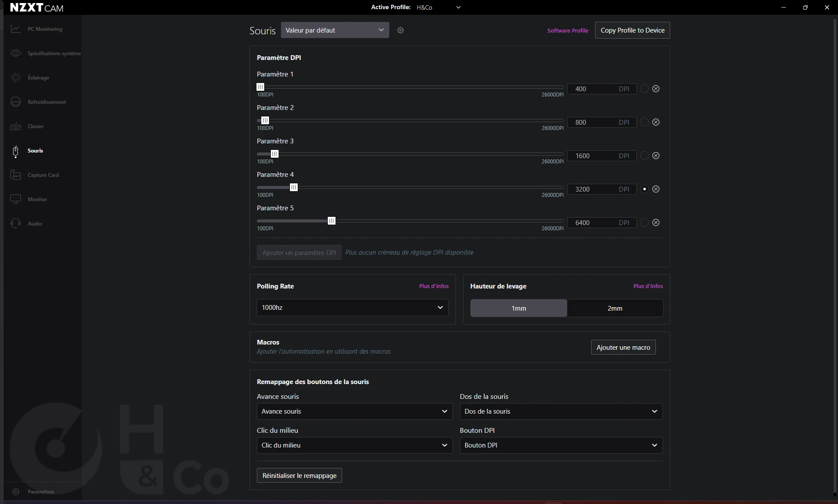
Task: Select the 3200 DPI radio button
Action: 645,189
